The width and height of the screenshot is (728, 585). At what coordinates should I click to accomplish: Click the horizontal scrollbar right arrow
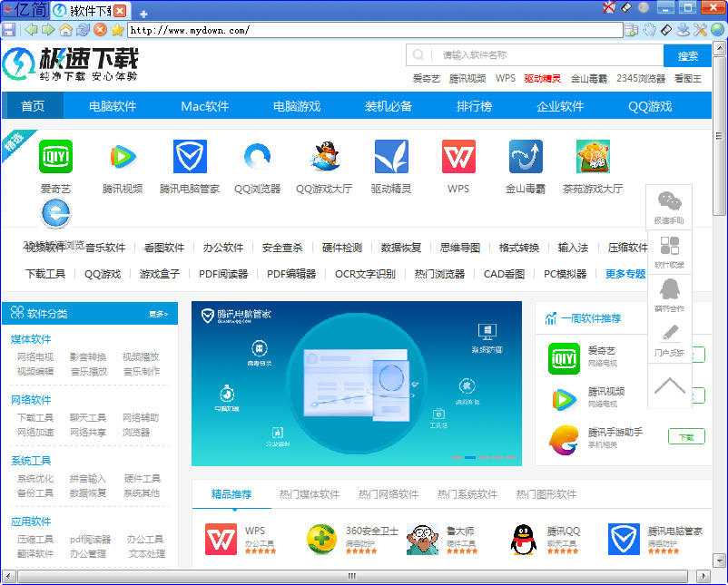[704, 576]
